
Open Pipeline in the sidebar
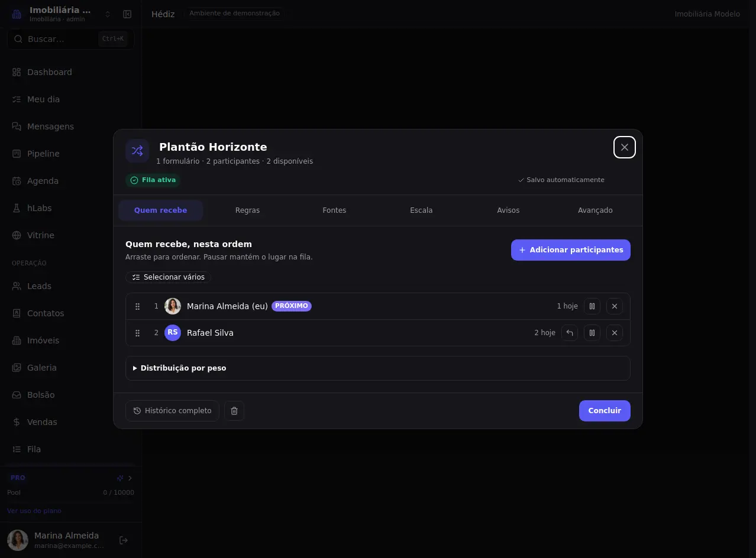click(70, 154)
